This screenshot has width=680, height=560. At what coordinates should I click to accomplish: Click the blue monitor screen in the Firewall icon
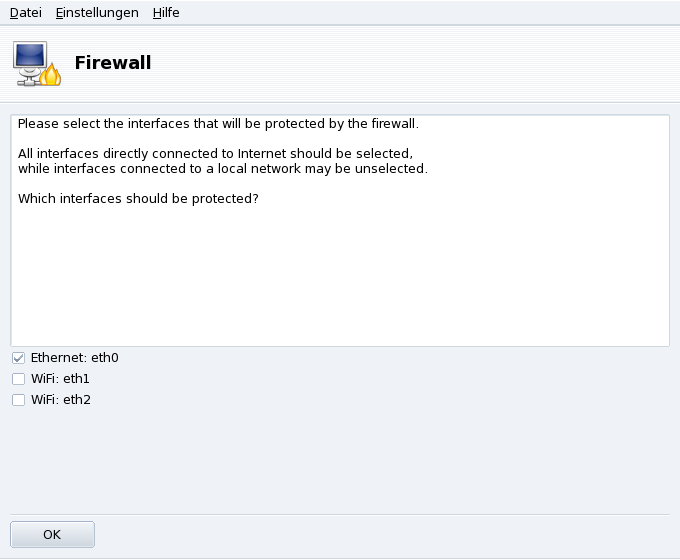(30, 55)
